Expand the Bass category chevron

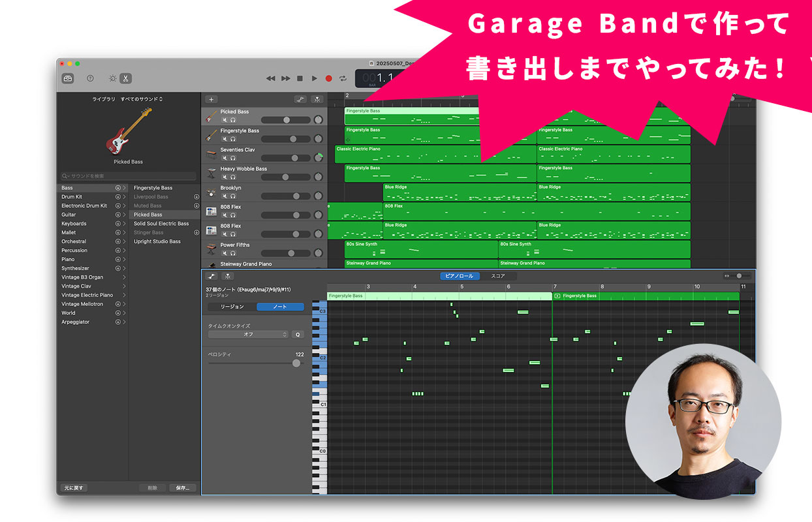tap(124, 188)
